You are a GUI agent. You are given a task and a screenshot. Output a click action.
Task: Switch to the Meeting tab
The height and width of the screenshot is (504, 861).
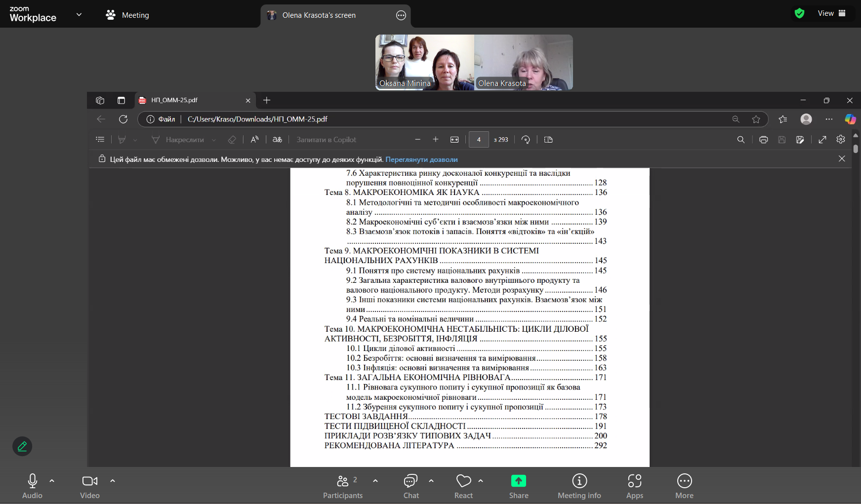coord(127,15)
